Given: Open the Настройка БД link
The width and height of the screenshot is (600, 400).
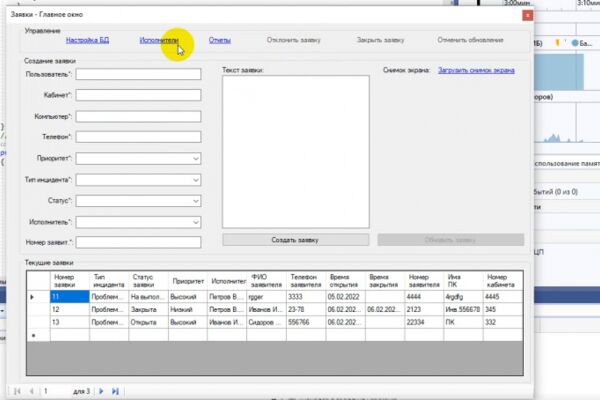Looking at the screenshot, I should pyautogui.click(x=87, y=40).
